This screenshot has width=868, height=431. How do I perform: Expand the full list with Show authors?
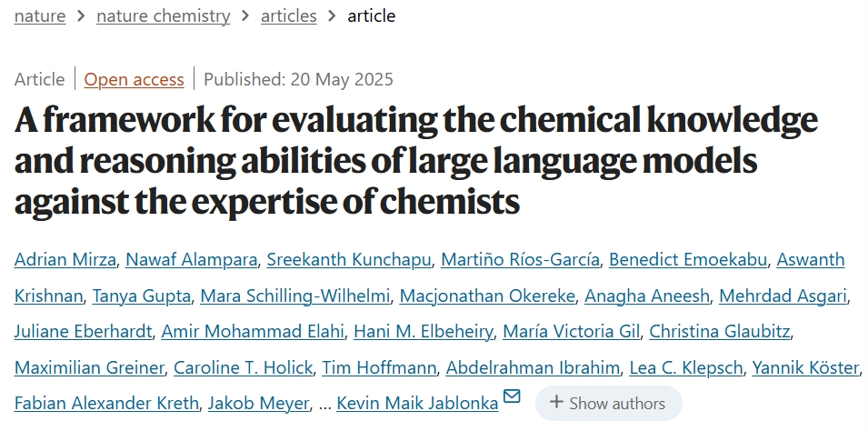(x=608, y=403)
